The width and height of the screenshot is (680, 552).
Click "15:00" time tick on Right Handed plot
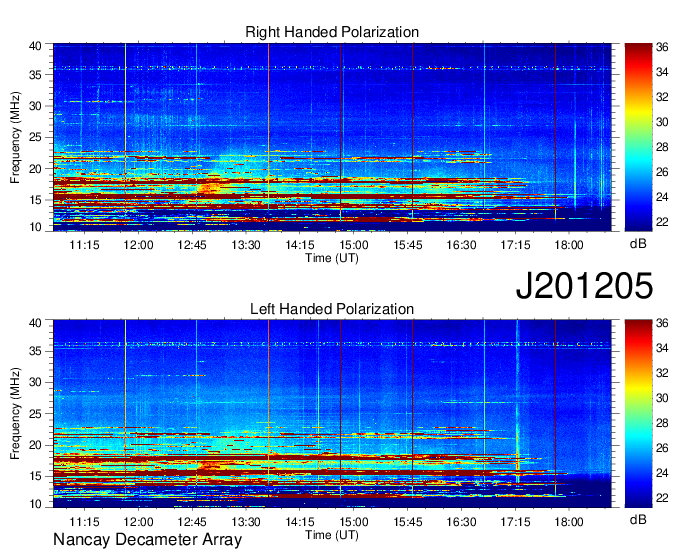(353, 245)
